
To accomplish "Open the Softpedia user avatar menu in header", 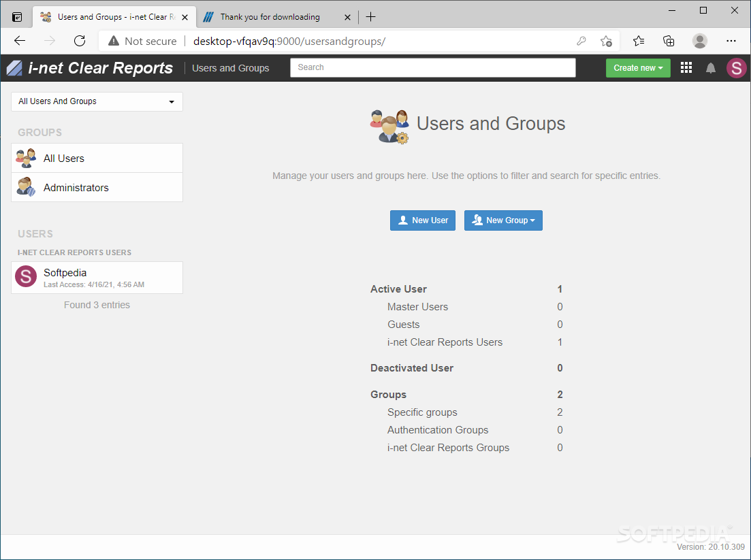I will click(x=737, y=68).
